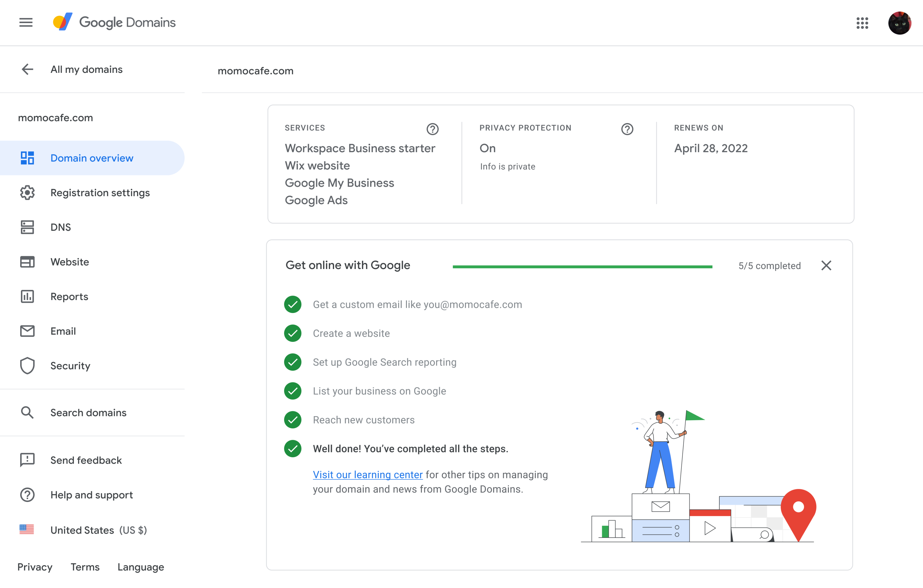Click checkmark for custom email step

click(x=293, y=304)
